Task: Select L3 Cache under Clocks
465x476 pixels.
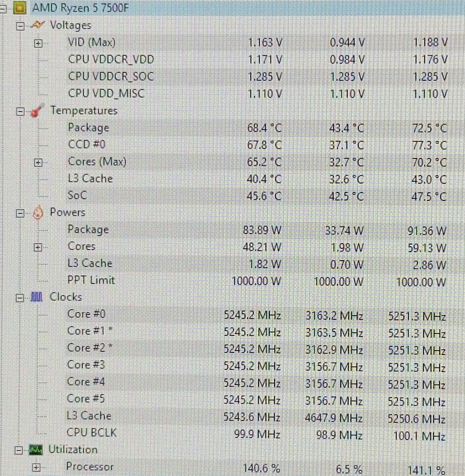Action: pos(89,416)
